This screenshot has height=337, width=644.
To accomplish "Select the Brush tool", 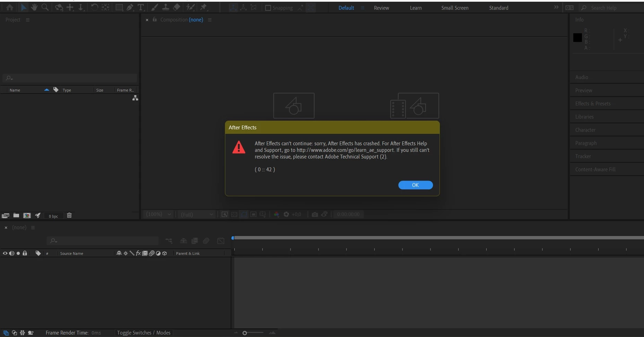I will pos(155,7).
